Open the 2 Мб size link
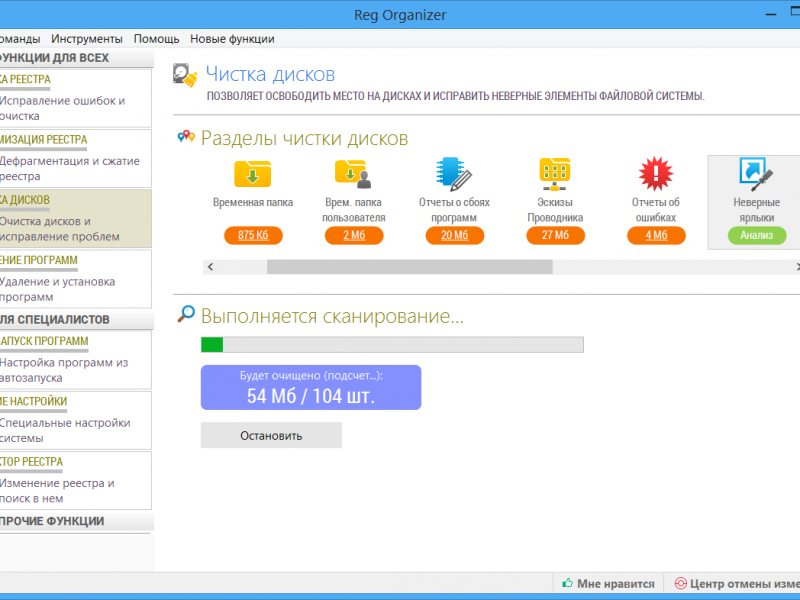Viewport: 800px width, 600px height. tap(354, 235)
